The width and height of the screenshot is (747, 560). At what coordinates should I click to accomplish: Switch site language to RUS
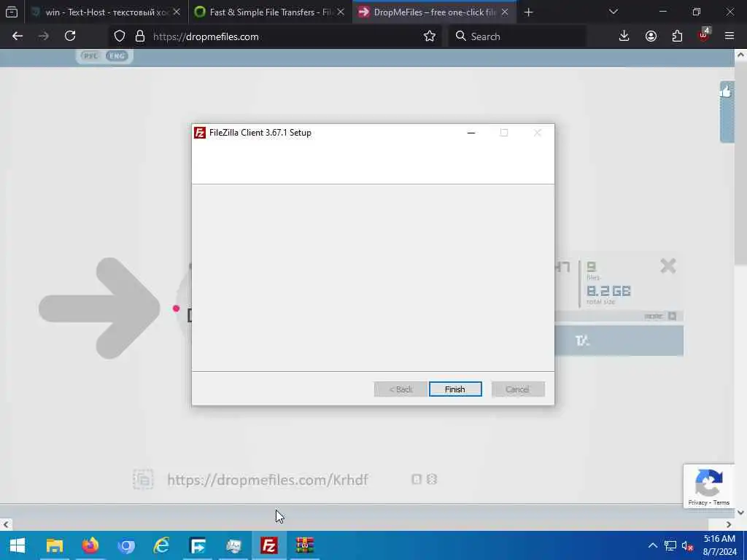(90, 55)
